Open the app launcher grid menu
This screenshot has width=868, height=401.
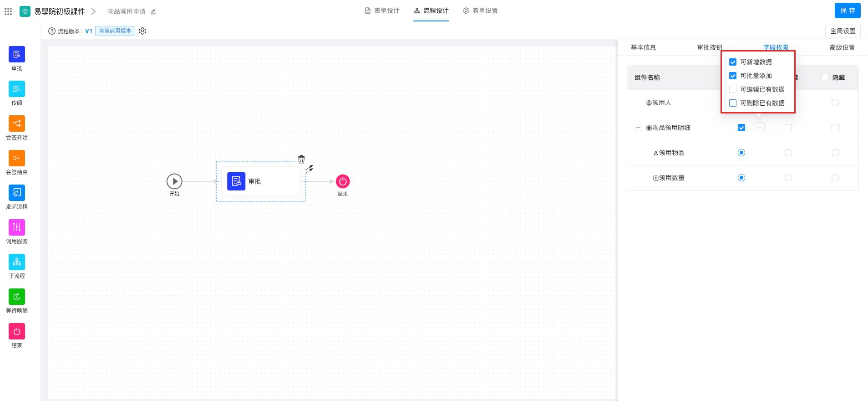tap(8, 11)
